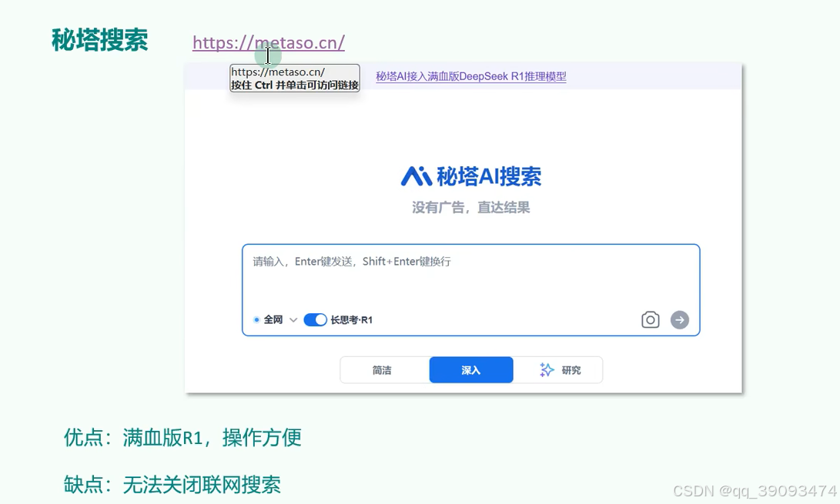The width and height of the screenshot is (840, 504).
Task: Toggle the 长思考·R1 switch
Action: coord(315,320)
